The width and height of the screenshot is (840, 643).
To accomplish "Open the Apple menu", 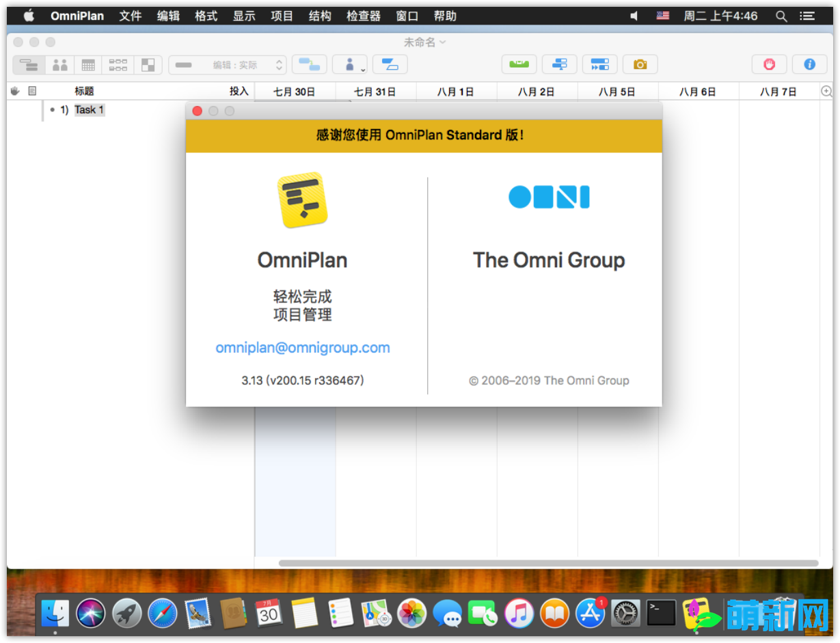I will (29, 16).
